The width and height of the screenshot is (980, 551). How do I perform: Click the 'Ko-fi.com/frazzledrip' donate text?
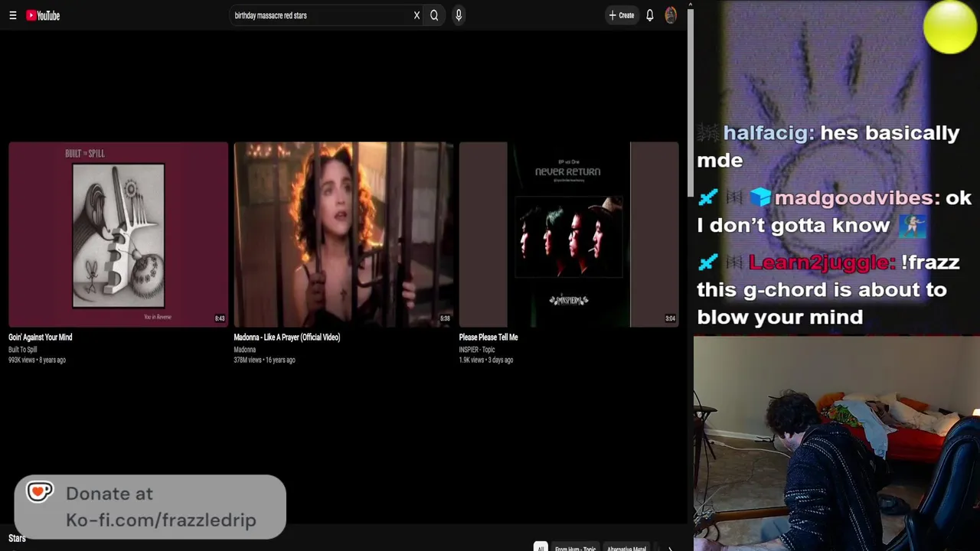(x=161, y=520)
